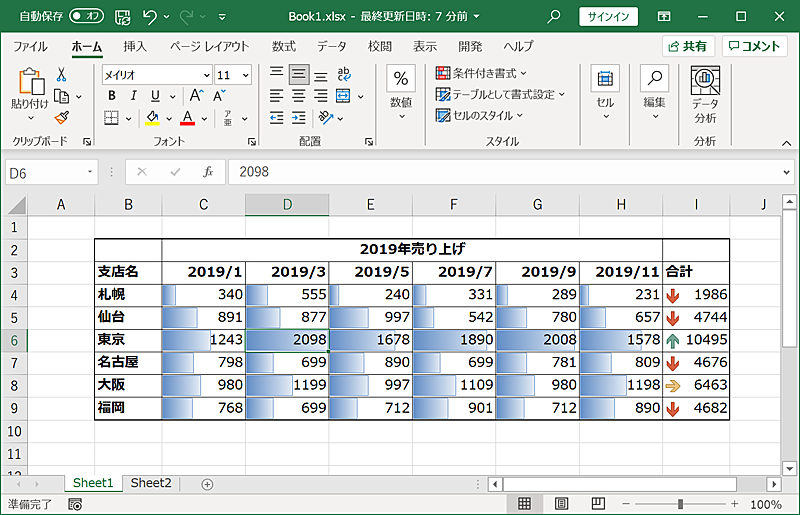Click the Sign in (サインイン) button
Screen dimensions: 800x515
coord(608,16)
